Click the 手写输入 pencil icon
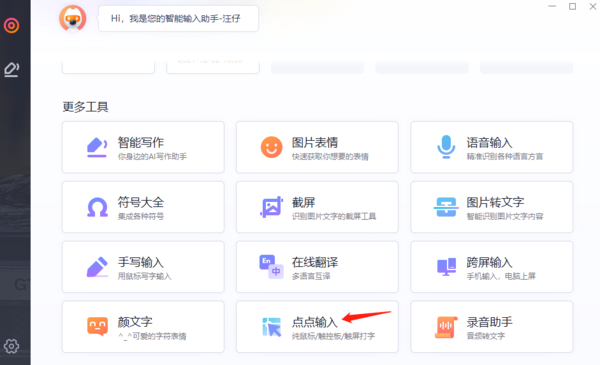This screenshot has width=600, height=365. (97, 267)
